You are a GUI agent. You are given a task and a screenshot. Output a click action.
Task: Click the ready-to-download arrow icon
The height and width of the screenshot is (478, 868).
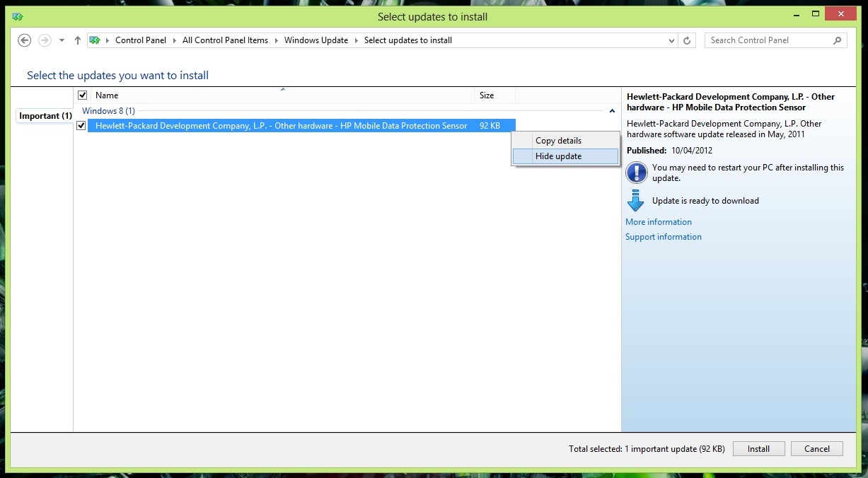[x=635, y=201]
